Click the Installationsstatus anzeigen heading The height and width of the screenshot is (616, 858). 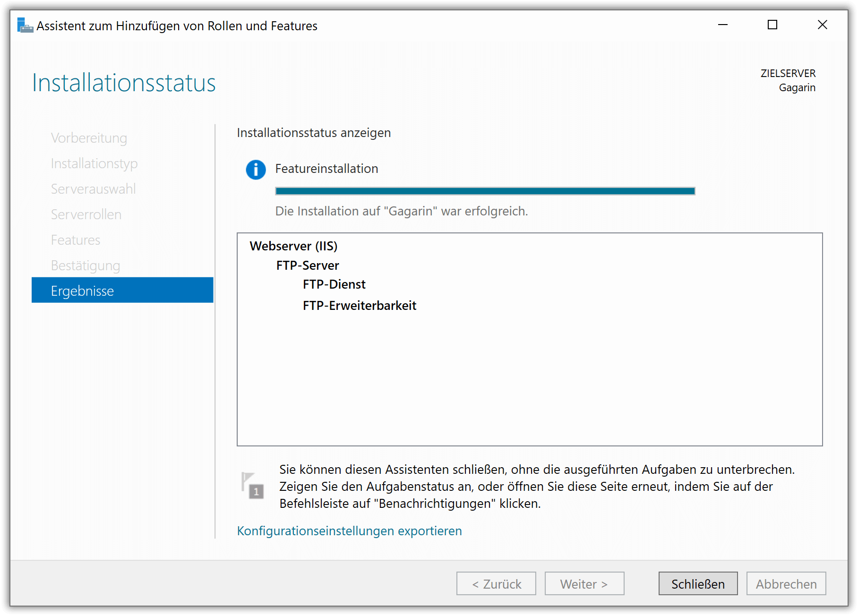314,133
